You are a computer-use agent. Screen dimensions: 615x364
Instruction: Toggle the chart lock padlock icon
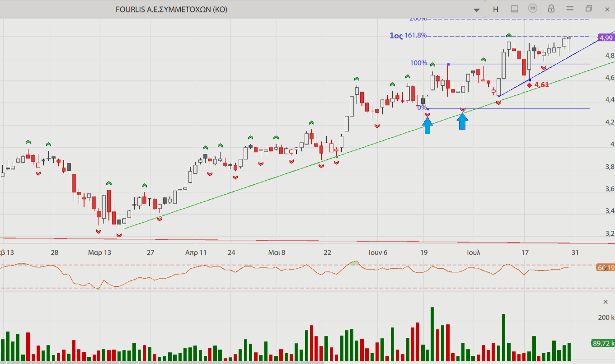tap(551, 9)
